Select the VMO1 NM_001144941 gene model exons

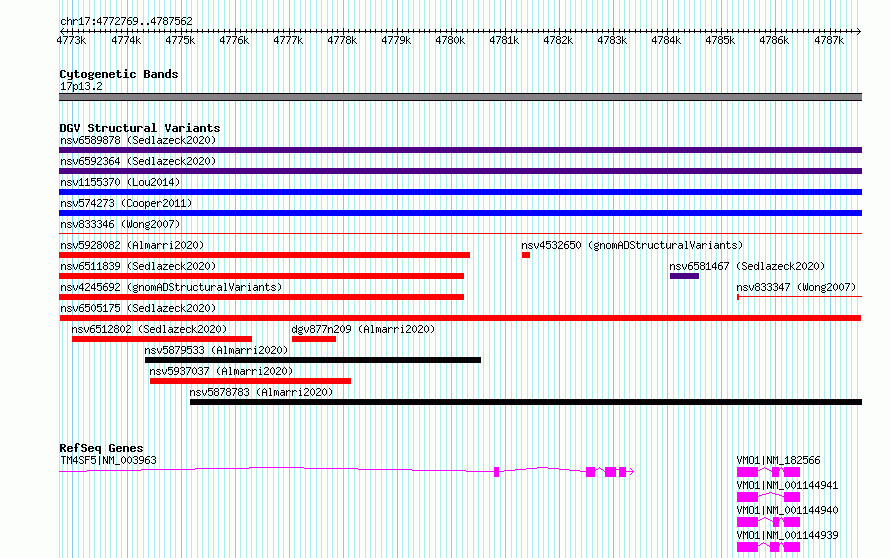(x=769, y=497)
